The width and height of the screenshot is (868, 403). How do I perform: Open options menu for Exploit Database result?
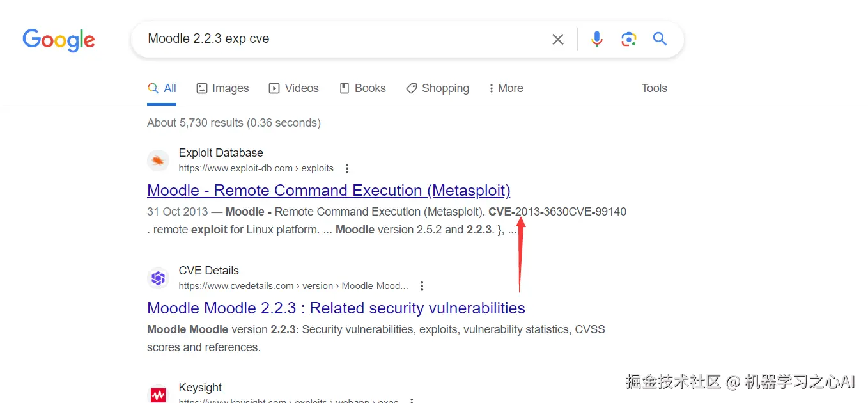347,169
